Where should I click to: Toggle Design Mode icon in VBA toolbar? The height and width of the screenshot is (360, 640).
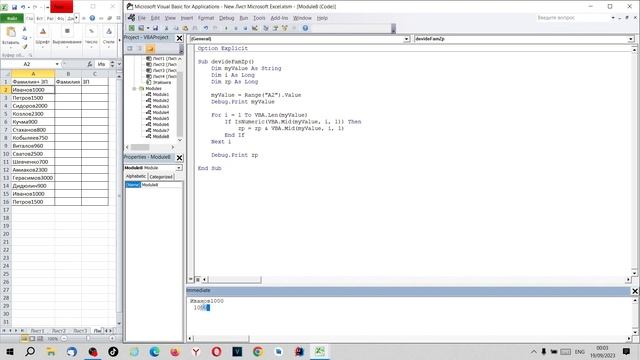tap(255, 28)
